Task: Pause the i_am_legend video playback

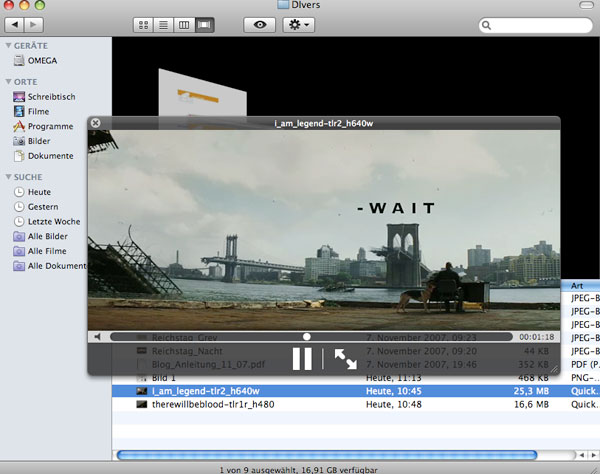Action: [x=302, y=359]
